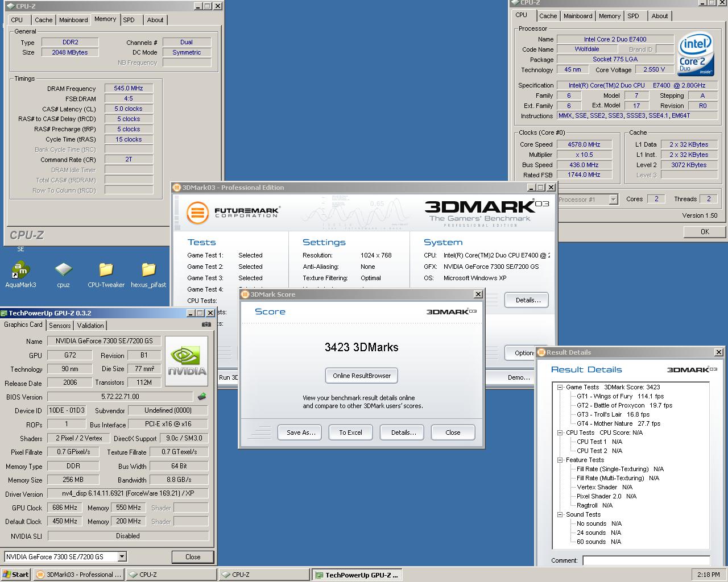
Task: Click the Futuremark Corporation logo
Action: coord(233,213)
